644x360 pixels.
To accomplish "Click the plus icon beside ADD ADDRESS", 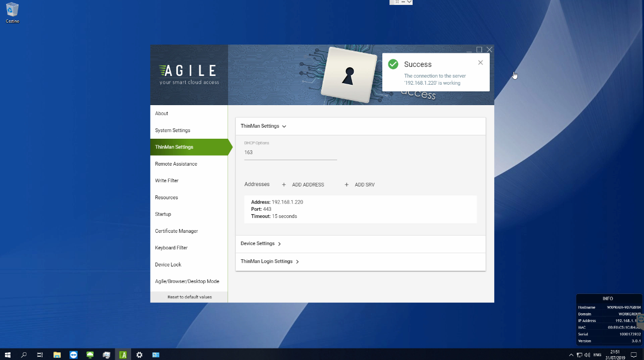I will coord(284,185).
